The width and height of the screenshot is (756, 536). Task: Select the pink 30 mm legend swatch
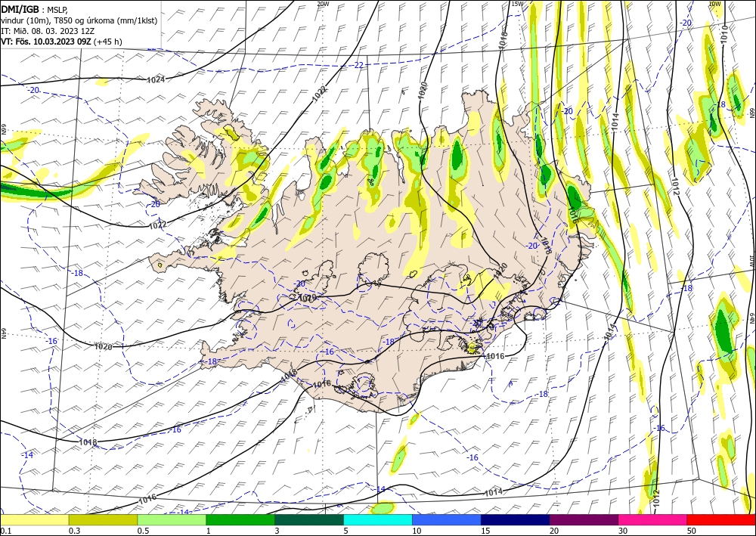click(x=653, y=519)
